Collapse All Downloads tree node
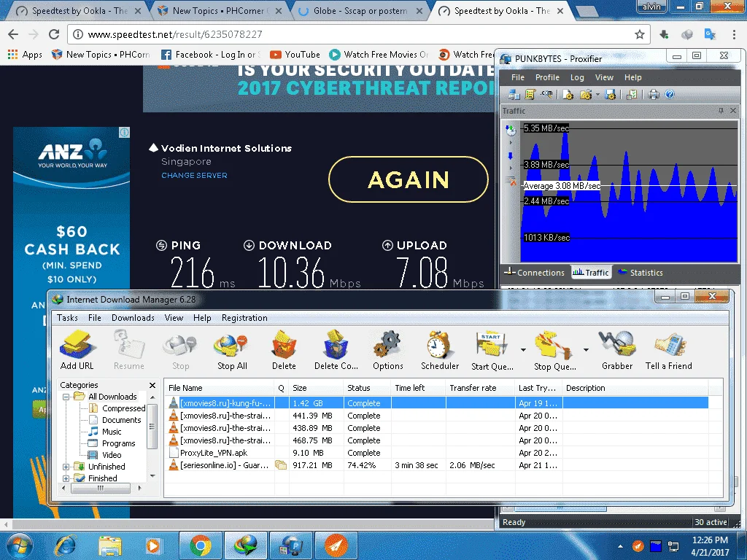 click(x=66, y=397)
